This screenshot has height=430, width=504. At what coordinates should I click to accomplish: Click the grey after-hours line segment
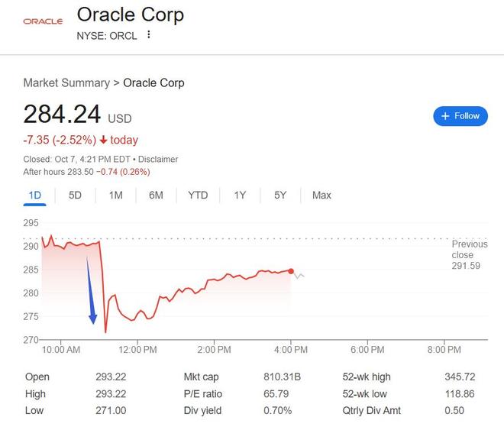[299, 275]
